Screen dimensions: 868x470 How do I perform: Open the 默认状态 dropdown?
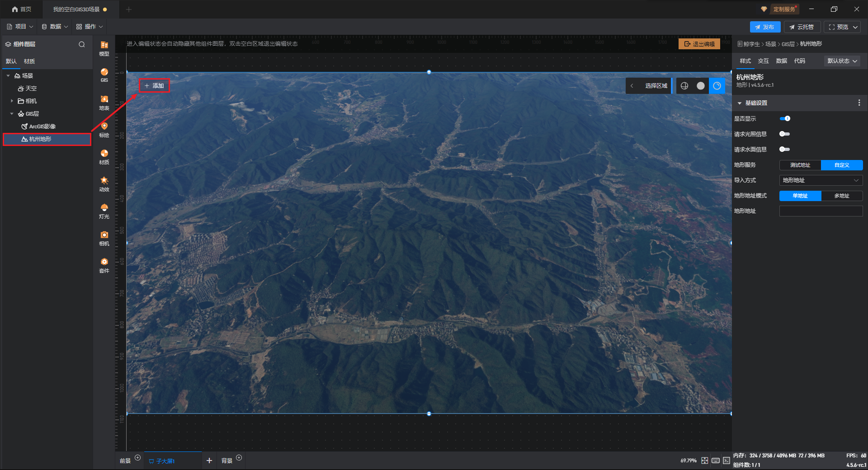[842, 61]
